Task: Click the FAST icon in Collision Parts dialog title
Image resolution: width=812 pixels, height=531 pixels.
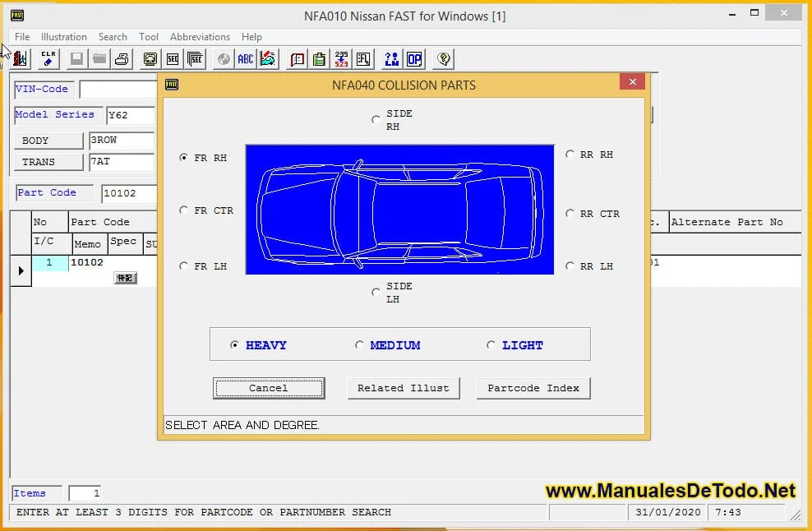Action: [x=172, y=85]
